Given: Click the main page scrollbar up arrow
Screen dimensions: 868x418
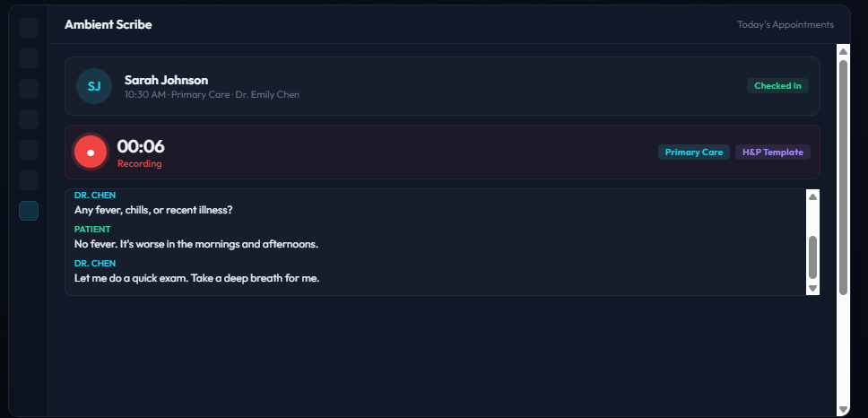Looking at the screenshot, I should [x=843, y=52].
